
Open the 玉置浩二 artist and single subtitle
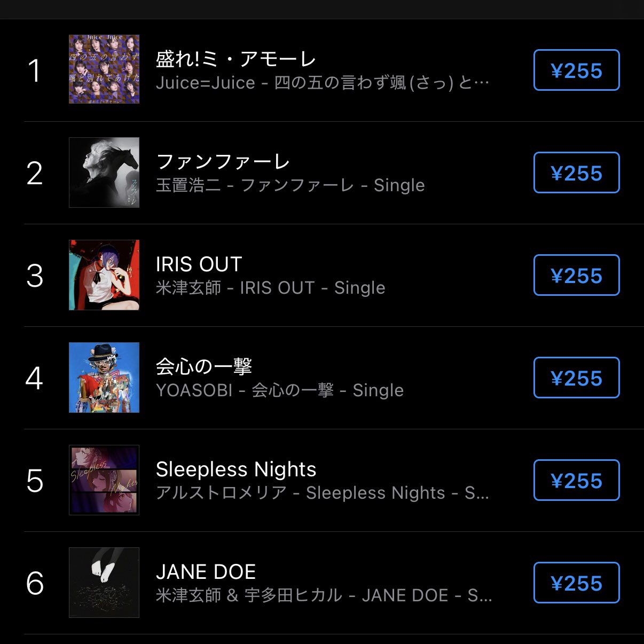(290, 185)
